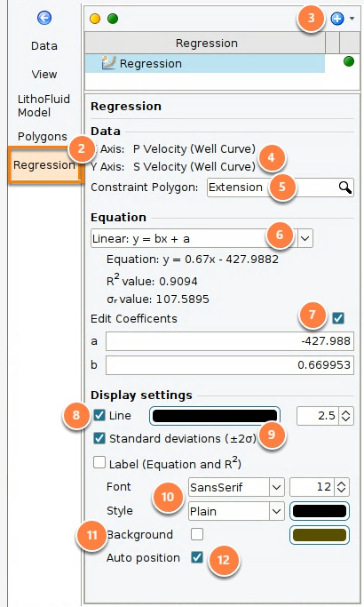Viewport: 364px width, 607px height.
Task: Click the yellow circle status icon
Action: coord(95,19)
